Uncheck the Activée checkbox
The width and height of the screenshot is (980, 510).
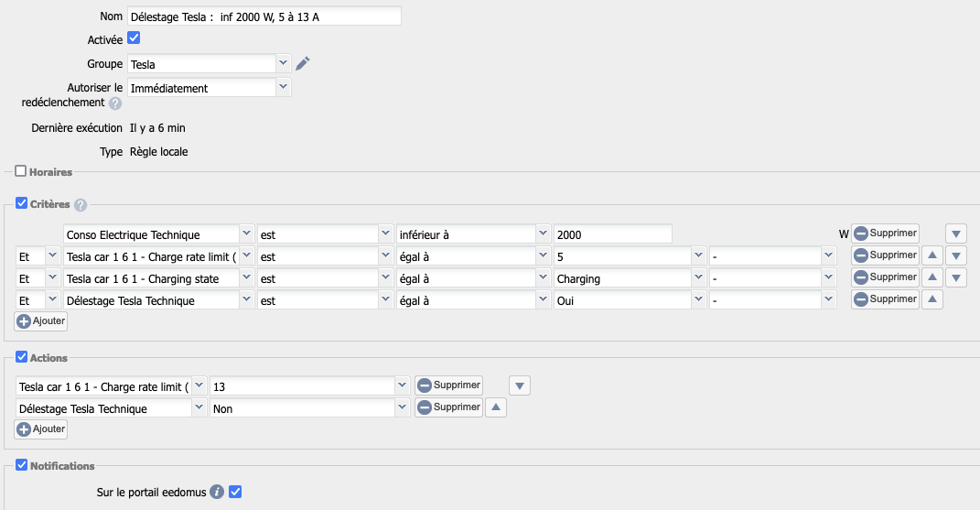pos(134,38)
